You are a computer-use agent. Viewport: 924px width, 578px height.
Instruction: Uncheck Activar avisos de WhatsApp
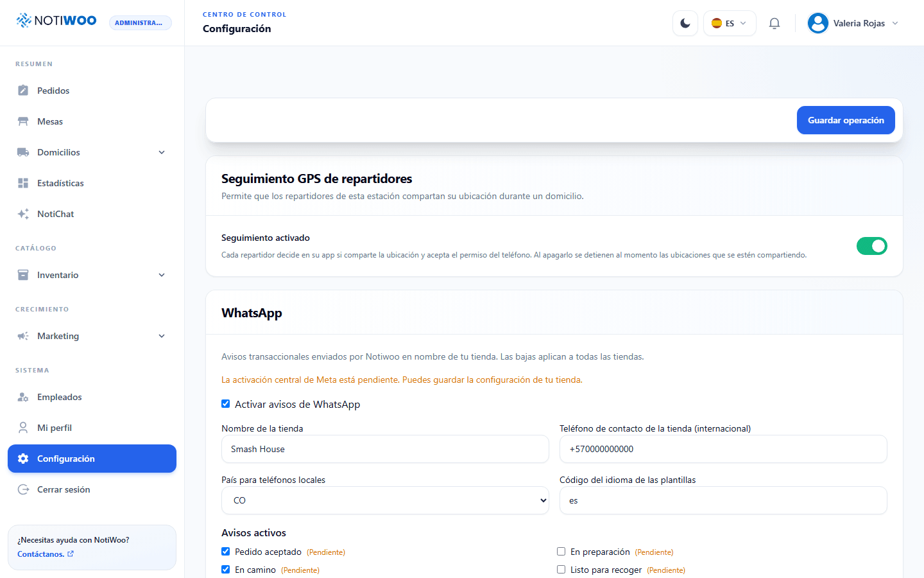coord(226,404)
